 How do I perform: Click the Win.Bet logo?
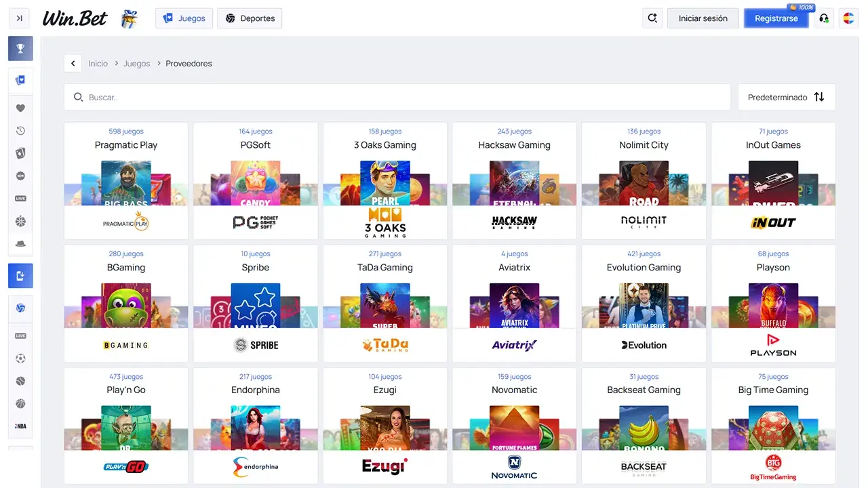coord(75,18)
